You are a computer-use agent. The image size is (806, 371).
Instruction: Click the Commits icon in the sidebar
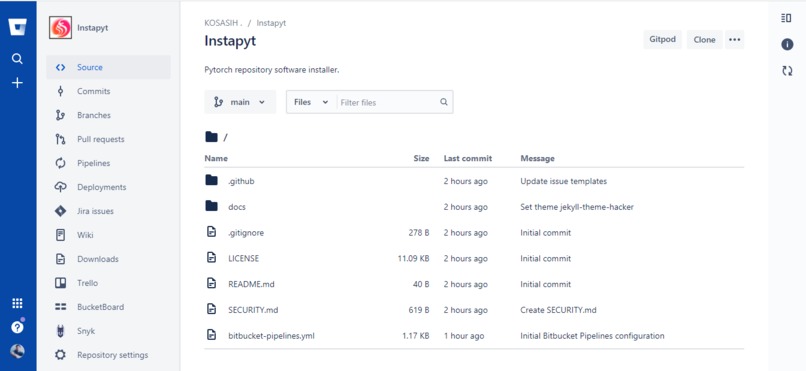[61, 91]
